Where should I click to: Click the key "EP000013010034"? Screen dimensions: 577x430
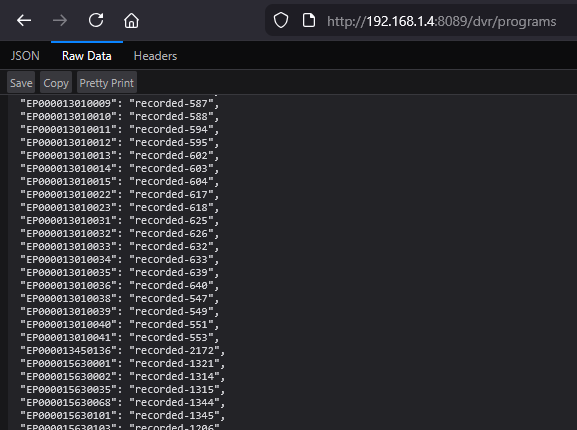(68, 260)
